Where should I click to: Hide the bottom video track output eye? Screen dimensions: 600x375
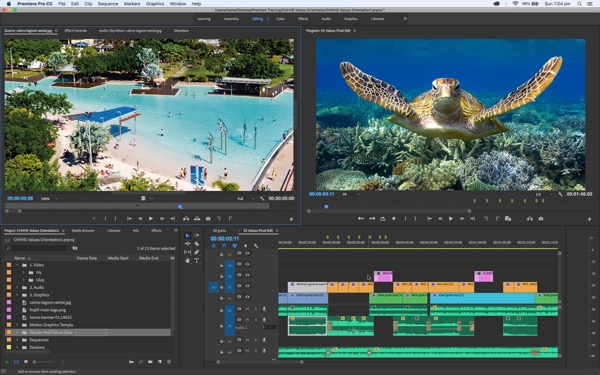pyautogui.click(x=247, y=297)
